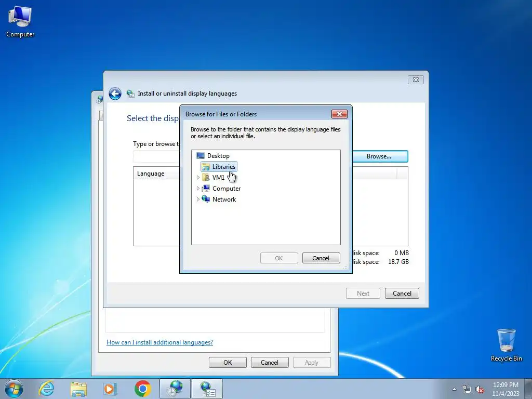
Task: Open 'How can I install additional languages?' link
Action: point(160,342)
